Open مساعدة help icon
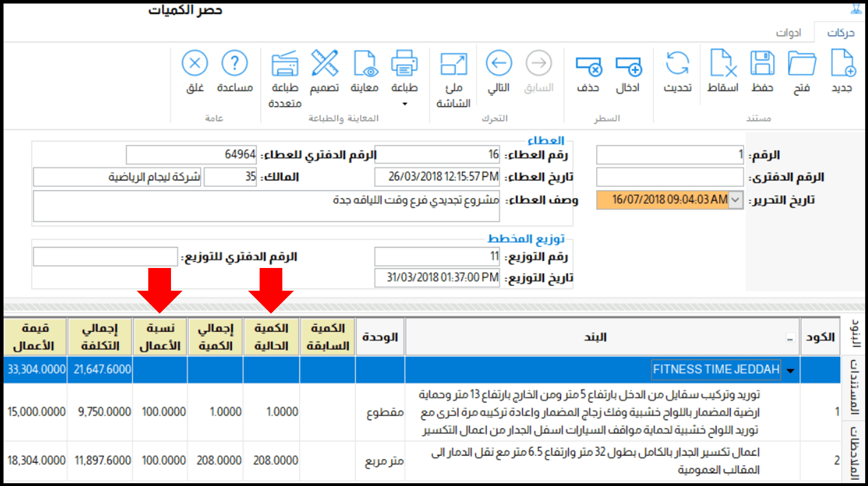The width and height of the screenshot is (868, 486). [x=235, y=63]
